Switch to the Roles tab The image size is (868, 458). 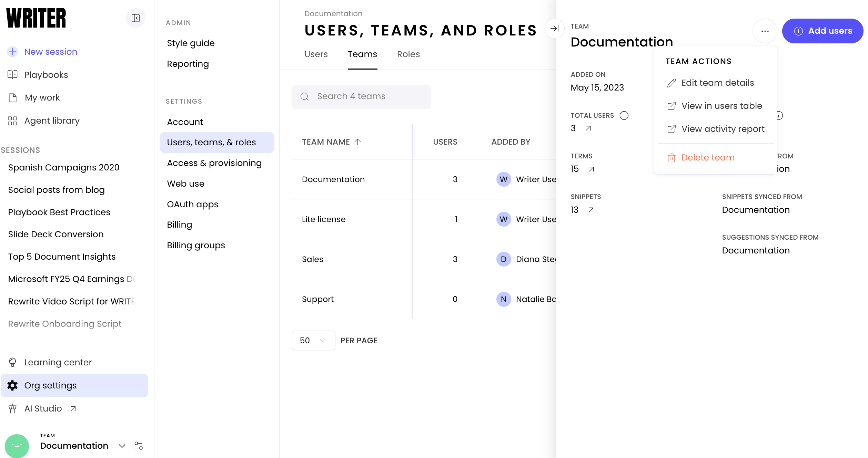tap(408, 54)
